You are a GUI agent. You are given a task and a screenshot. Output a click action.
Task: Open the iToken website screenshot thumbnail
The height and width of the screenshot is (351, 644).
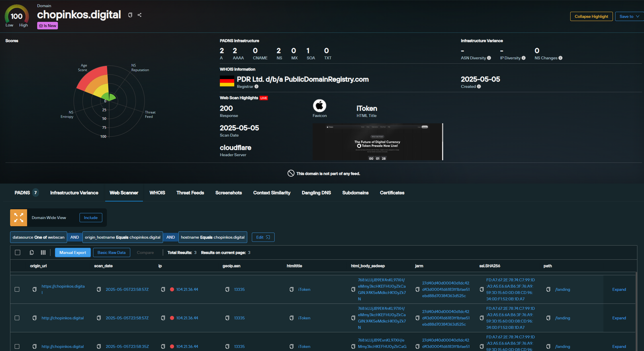pyautogui.click(x=377, y=142)
